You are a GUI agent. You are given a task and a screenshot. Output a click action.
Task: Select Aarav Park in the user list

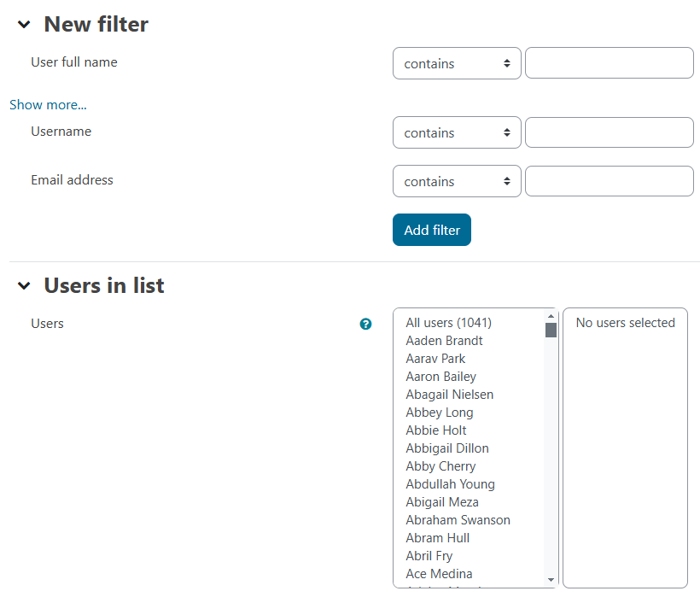click(x=435, y=359)
